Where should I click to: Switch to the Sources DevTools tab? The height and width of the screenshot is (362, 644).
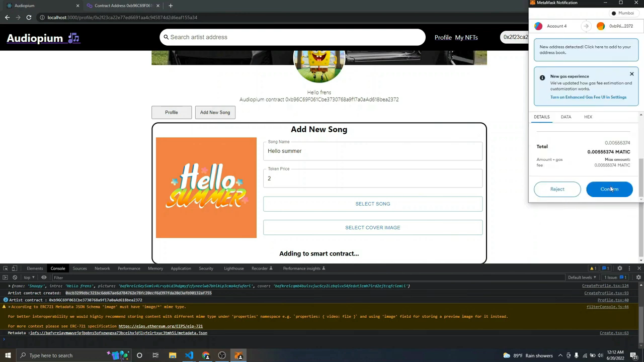(79, 268)
